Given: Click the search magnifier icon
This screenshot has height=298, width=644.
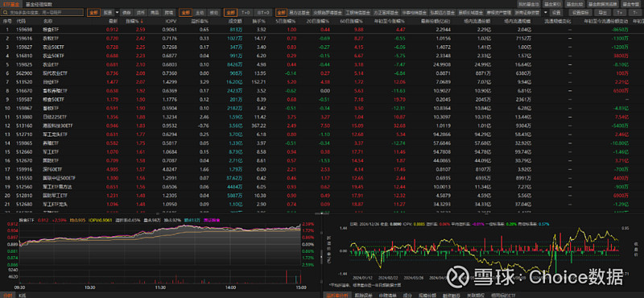Looking at the screenshot, I should pyautogui.click(x=6, y=12).
